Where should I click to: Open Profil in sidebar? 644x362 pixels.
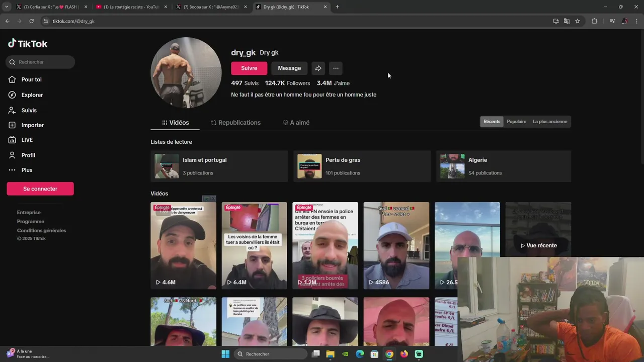tap(22, 155)
